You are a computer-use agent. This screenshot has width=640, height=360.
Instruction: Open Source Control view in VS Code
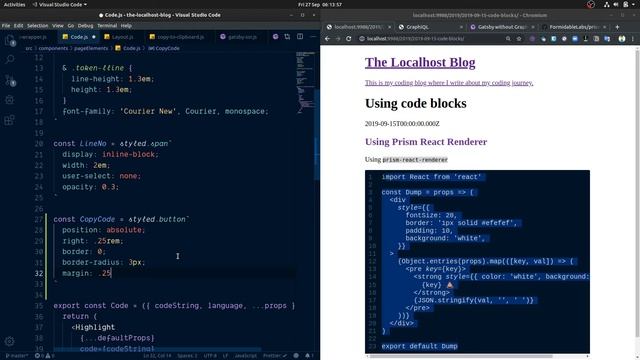(10, 80)
